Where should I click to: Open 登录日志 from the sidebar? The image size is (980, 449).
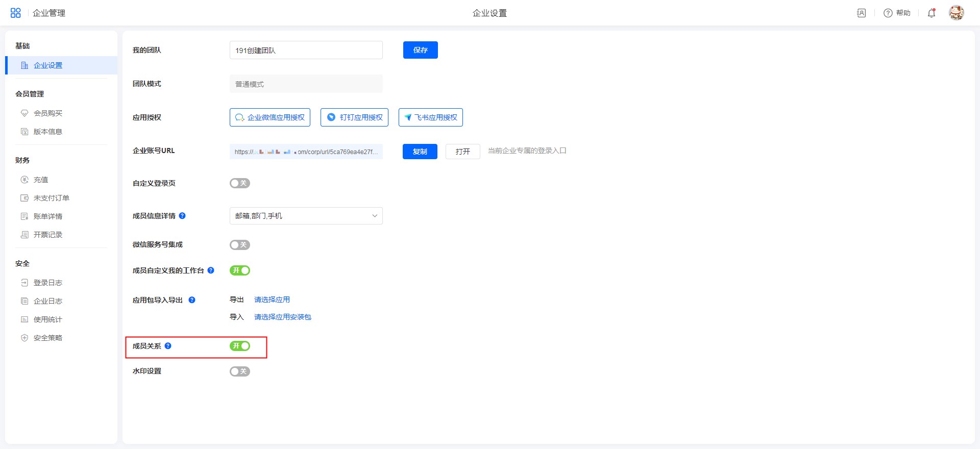click(x=48, y=283)
